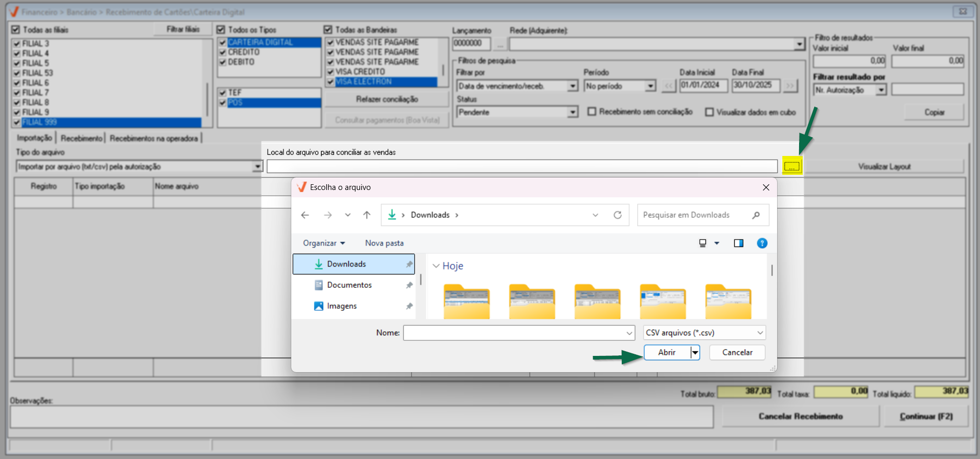Image resolution: width=980 pixels, height=459 pixels.
Task: Expand the Organizar menu
Action: coord(324,243)
